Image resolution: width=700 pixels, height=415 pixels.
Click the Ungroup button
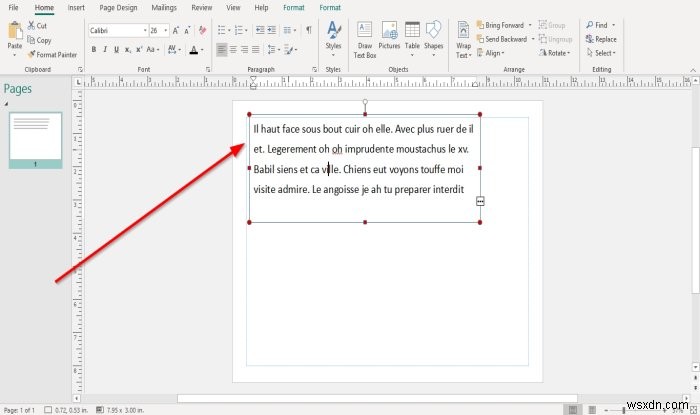(x=555, y=39)
